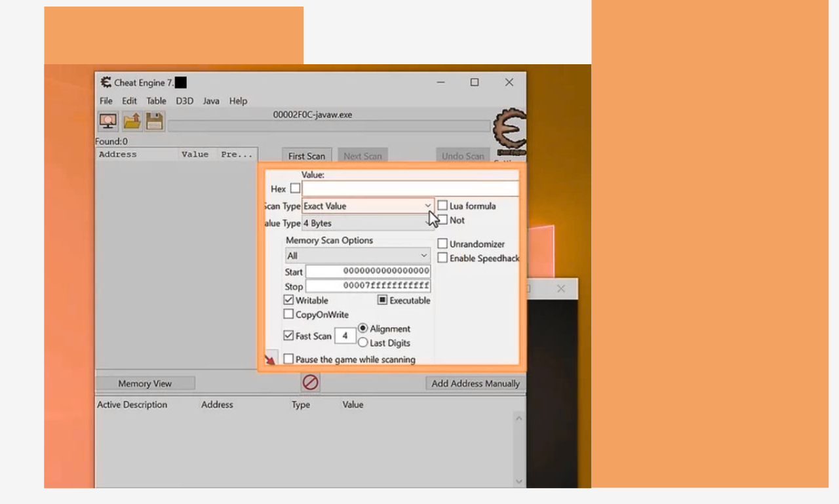This screenshot has height=504, width=839.
Task: Click the red no-entry clear list icon
Action: point(310,382)
